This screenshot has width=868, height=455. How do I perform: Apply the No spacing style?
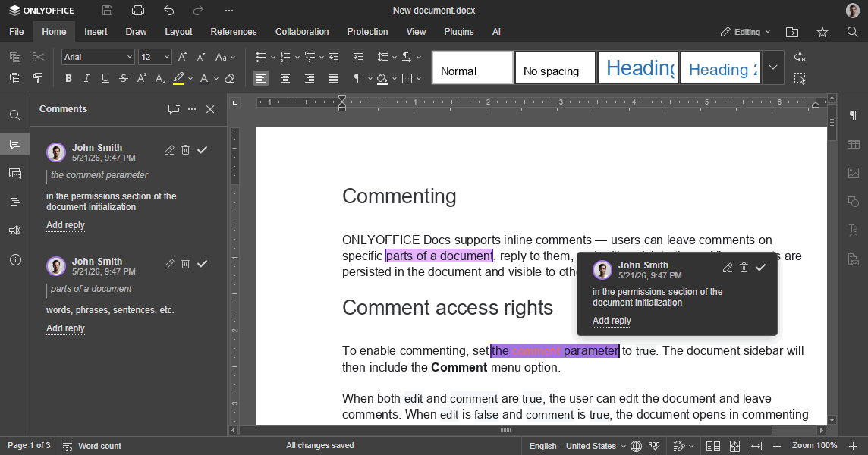click(x=555, y=67)
